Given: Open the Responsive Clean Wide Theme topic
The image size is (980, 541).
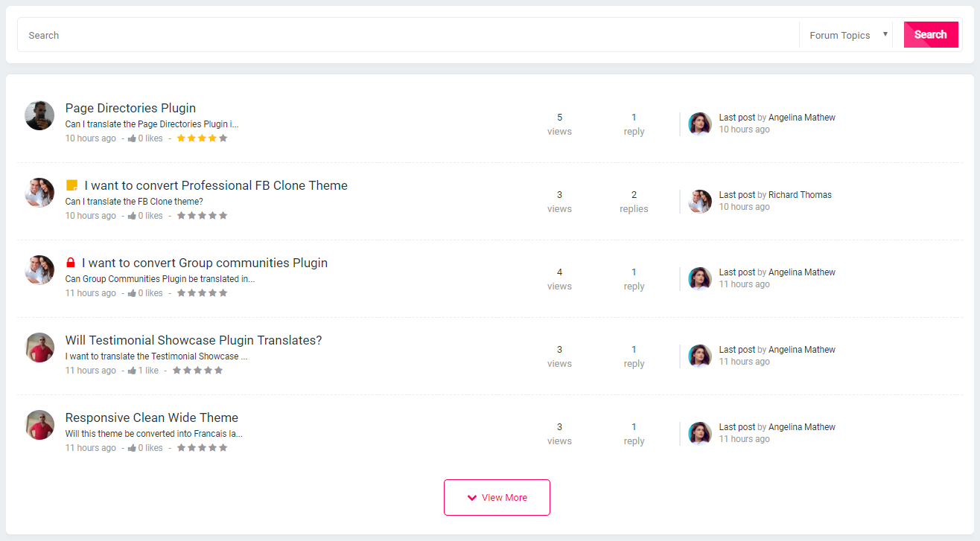Looking at the screenshot, I should click(152, 417).
